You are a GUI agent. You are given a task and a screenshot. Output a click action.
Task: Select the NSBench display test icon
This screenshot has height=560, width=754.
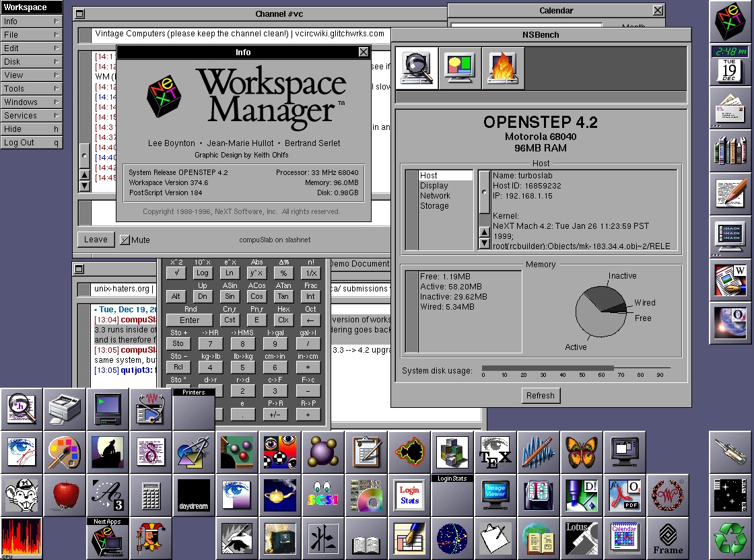pyautogui.click(x=460, y=67)
